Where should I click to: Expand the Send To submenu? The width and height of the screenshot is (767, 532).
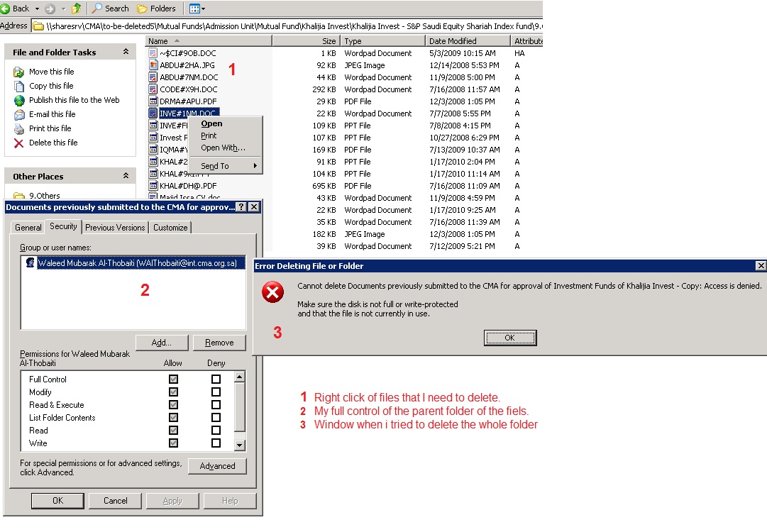226,166
